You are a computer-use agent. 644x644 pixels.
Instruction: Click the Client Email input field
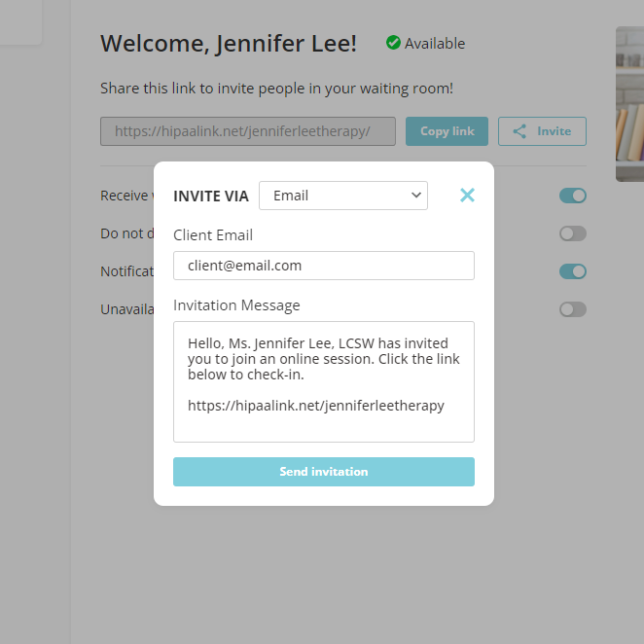[x=324, y=266]
